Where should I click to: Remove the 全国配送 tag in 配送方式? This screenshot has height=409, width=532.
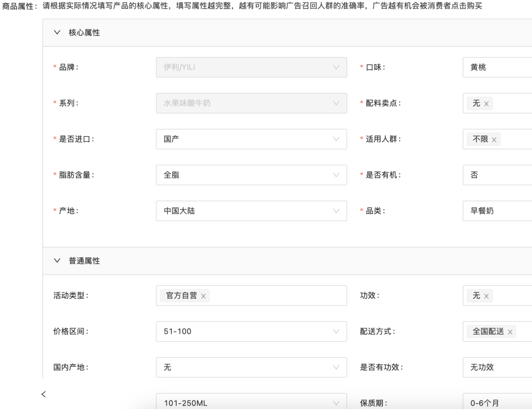[x=510, y=332]
